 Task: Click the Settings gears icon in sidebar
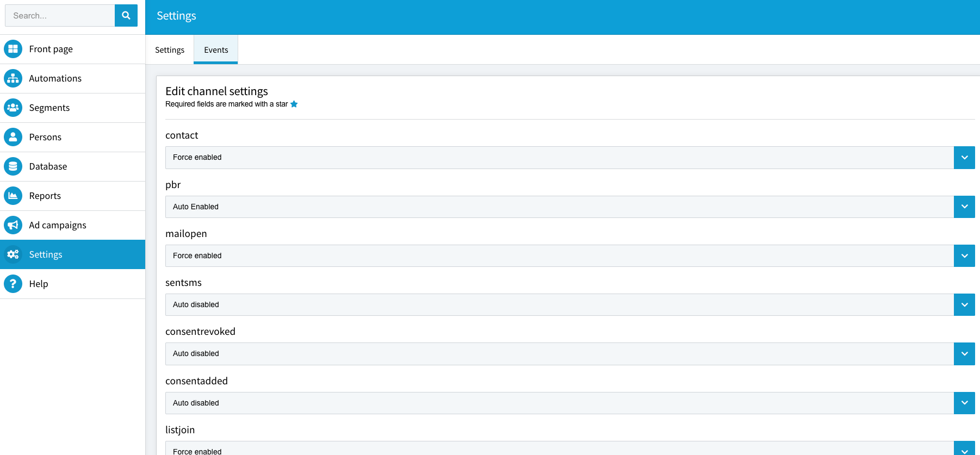click(x=13, y=254)
